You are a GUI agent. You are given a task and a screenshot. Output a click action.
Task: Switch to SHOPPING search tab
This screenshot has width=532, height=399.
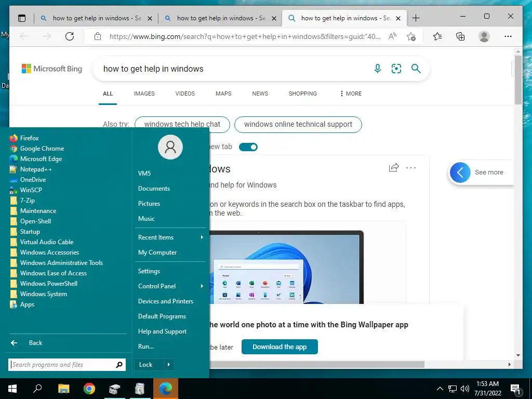(303, 94)
